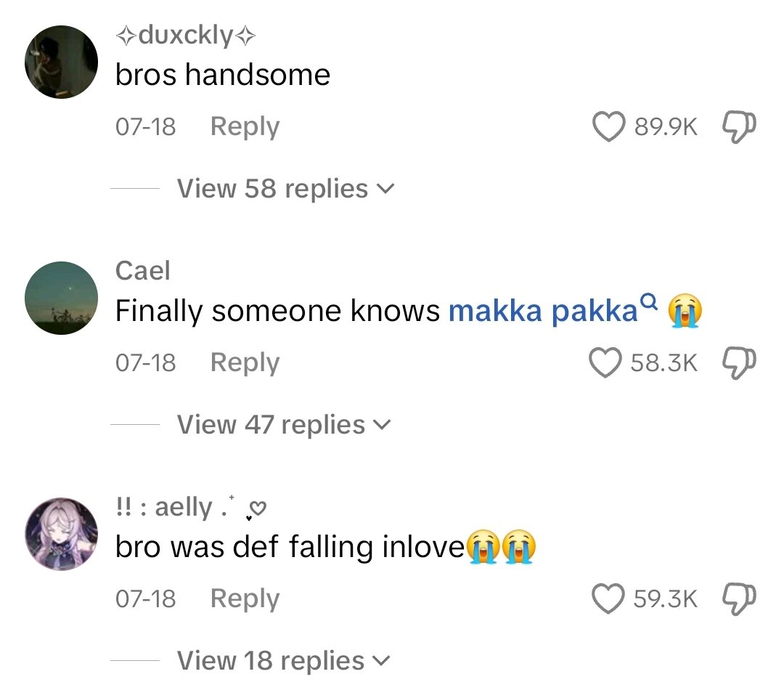Like duxckly's "bros handsome" comment

(607, 126)
